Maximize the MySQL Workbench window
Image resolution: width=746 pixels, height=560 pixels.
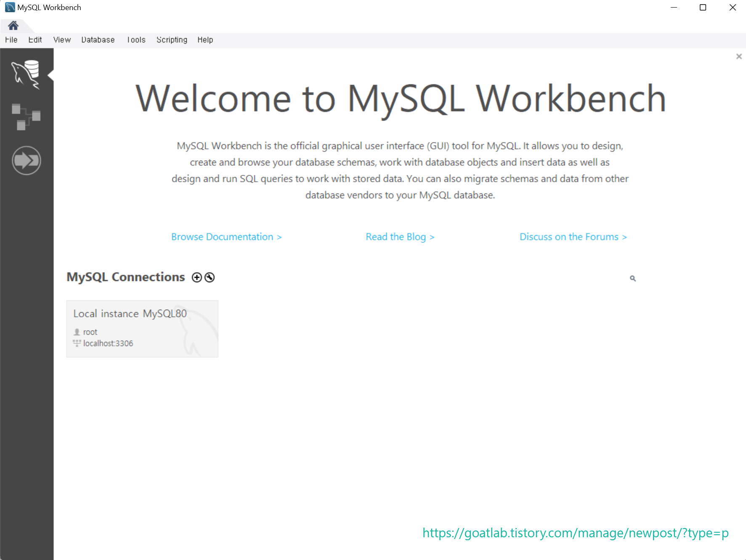[x=703, y=8]
